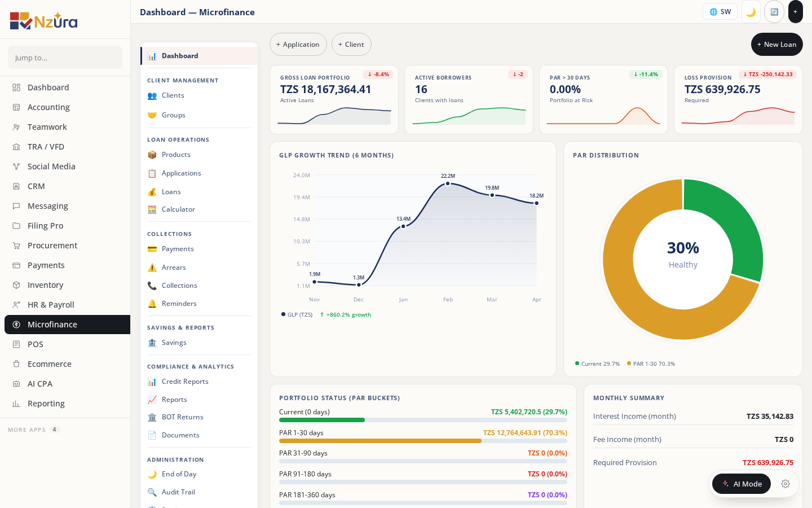812x508 pixels.
Task: Open Reminders bell item
Action: click(199, 304)
